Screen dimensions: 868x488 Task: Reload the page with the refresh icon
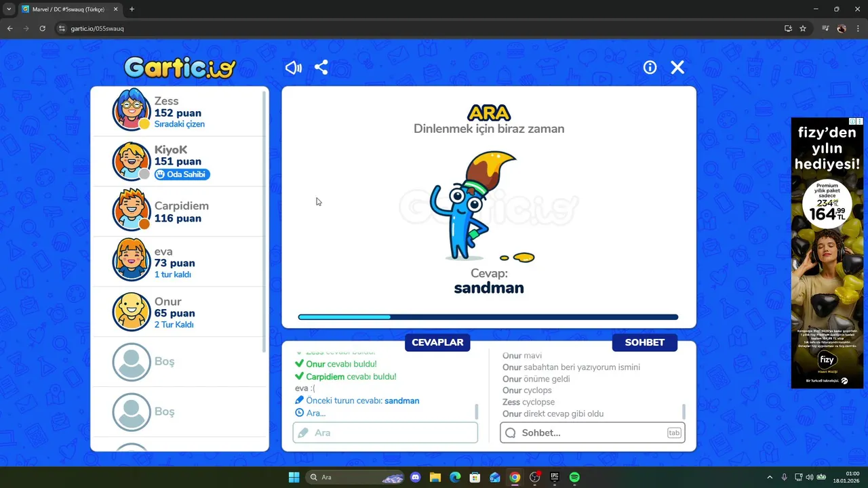tap(42, 28)
